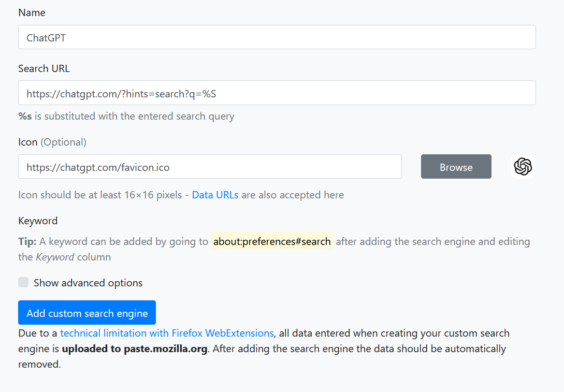
Task: Follow the technical limitation with Firefox WebExtensions link
Action: point(167,333)
